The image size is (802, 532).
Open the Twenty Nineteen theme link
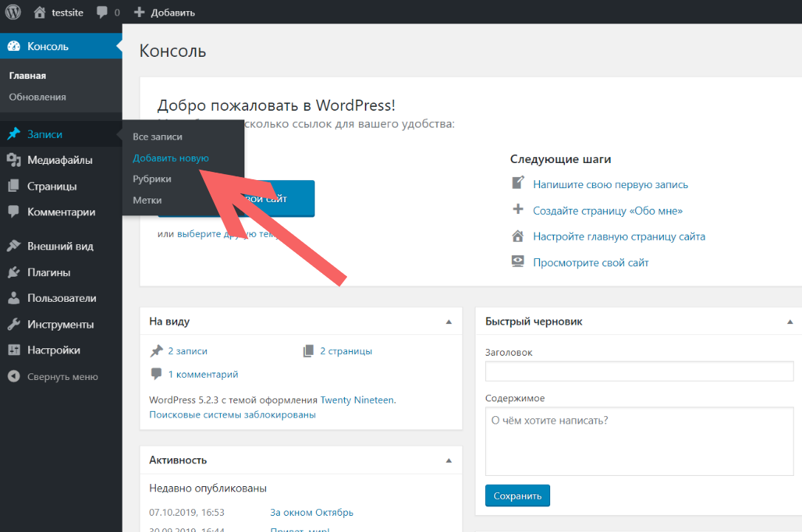pos(357,400)
